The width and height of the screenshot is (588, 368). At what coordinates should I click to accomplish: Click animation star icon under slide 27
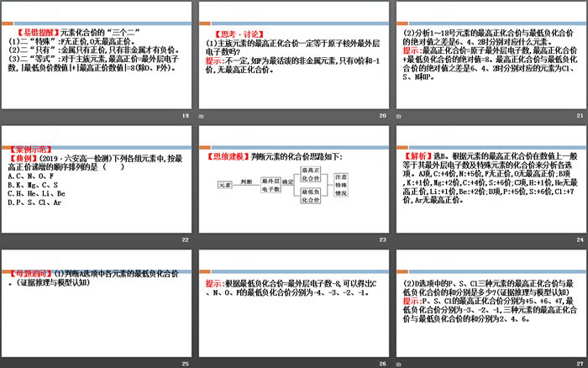pyautogui.click(x=399, y=364)
